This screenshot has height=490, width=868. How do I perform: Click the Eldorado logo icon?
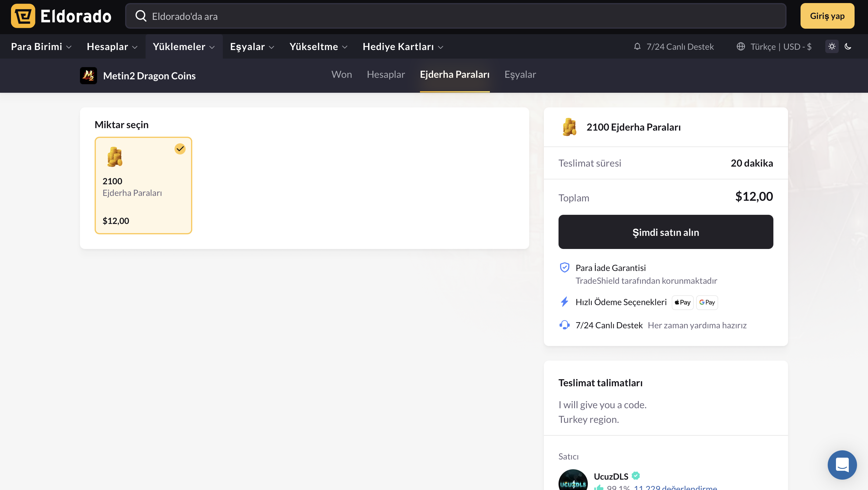point(23,16)
